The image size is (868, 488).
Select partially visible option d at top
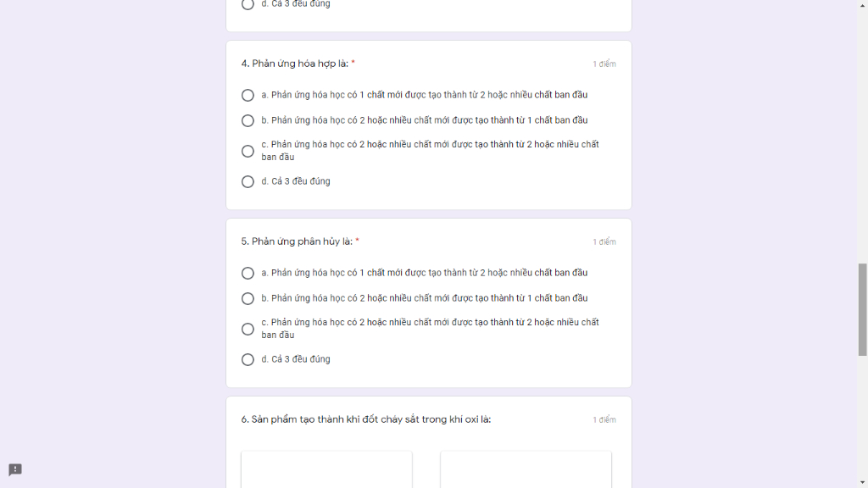[x=248, y=4]
